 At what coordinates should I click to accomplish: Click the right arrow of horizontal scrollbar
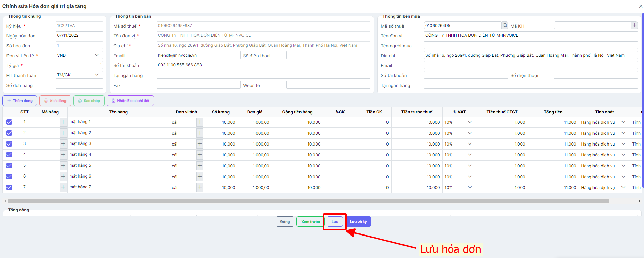pos(639,201)
